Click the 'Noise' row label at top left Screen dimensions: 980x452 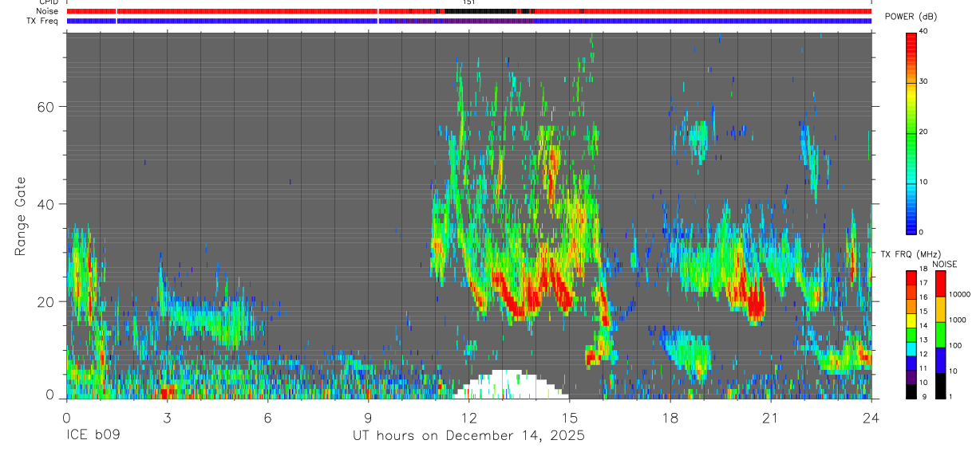(x=48, y=11)
